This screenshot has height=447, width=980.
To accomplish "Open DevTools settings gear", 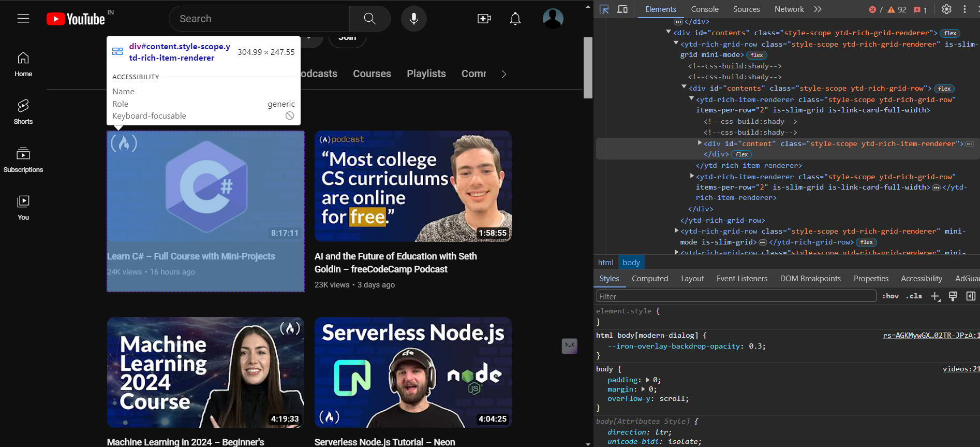I will point(946,9).
